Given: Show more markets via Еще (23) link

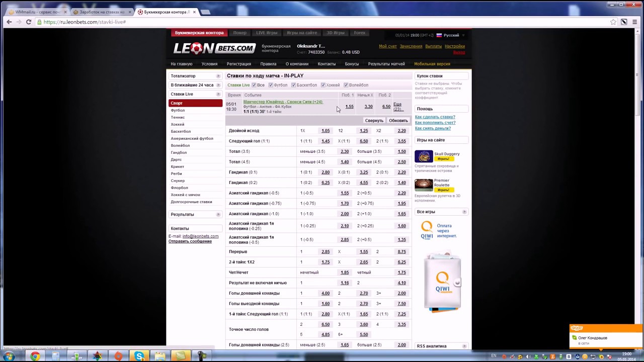Looking at the screenshot, I should pyautogui.click(x=397, y=107).
